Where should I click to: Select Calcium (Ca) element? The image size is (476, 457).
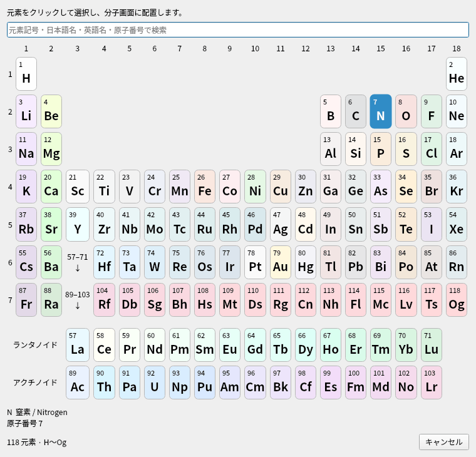click(51, 187)
